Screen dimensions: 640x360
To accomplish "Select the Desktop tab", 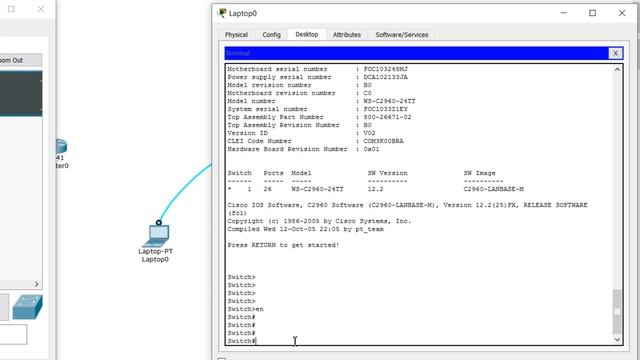I will (307, 34).
